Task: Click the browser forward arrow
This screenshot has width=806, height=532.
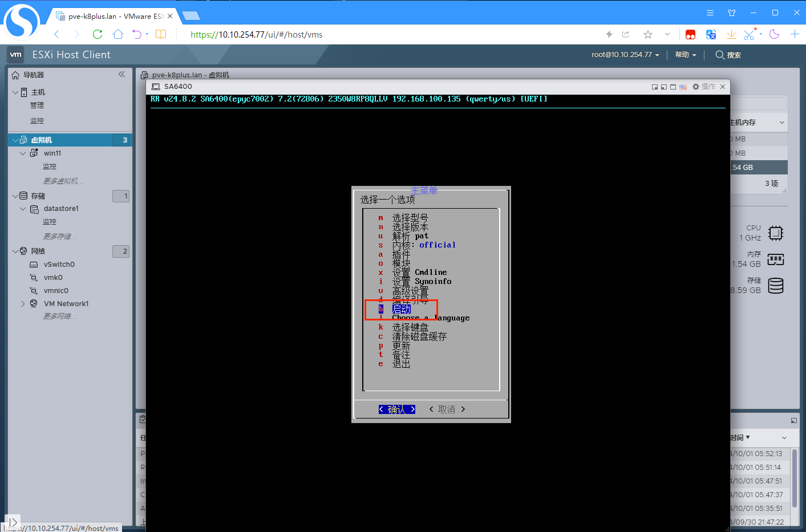Action: pyautogui.click(x=77, y=34)
